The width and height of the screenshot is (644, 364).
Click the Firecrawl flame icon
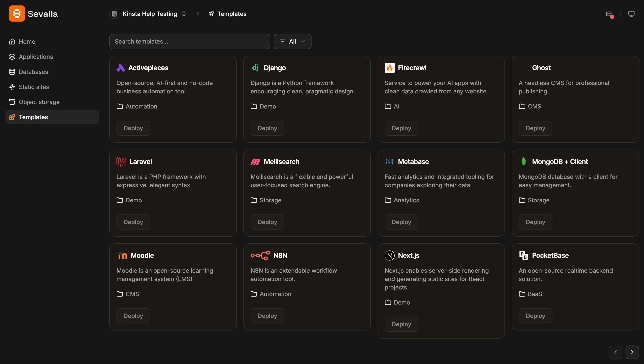point(389,68)
